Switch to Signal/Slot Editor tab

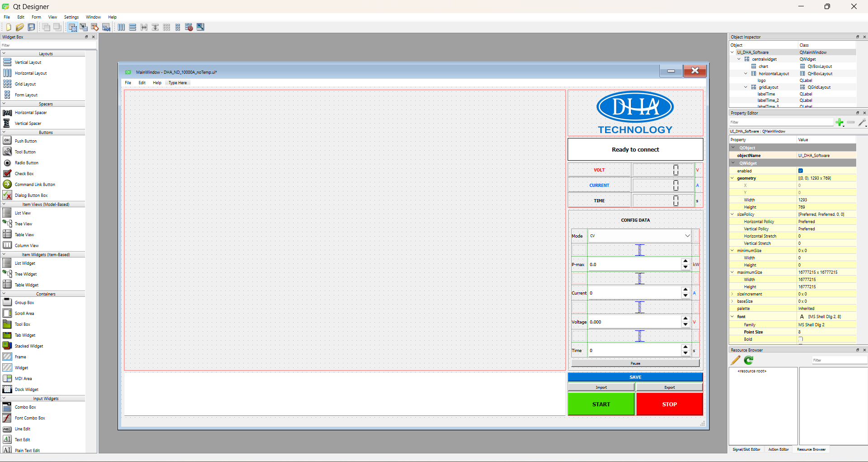(746, 450)
